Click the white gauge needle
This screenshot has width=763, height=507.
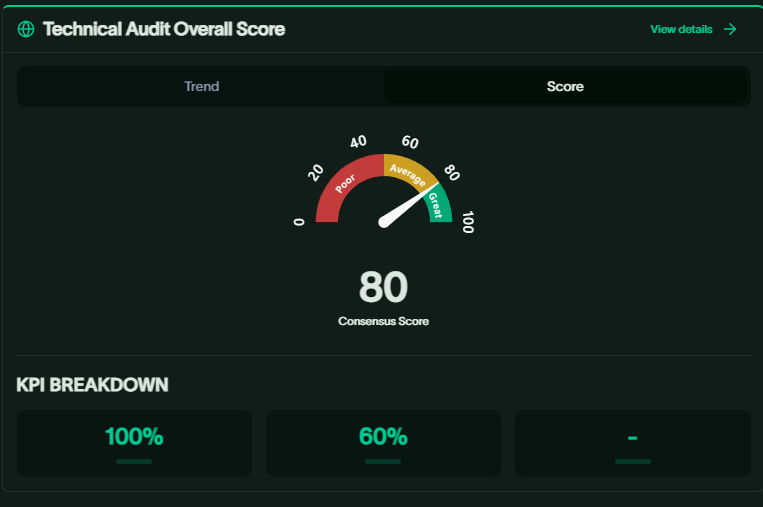pyautogui.click(x=405, y=208)
